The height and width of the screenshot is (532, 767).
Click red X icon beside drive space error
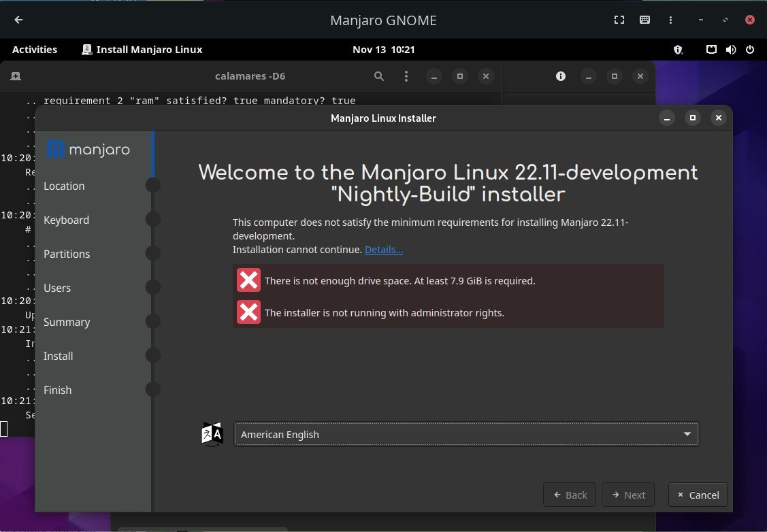point(248,280)
